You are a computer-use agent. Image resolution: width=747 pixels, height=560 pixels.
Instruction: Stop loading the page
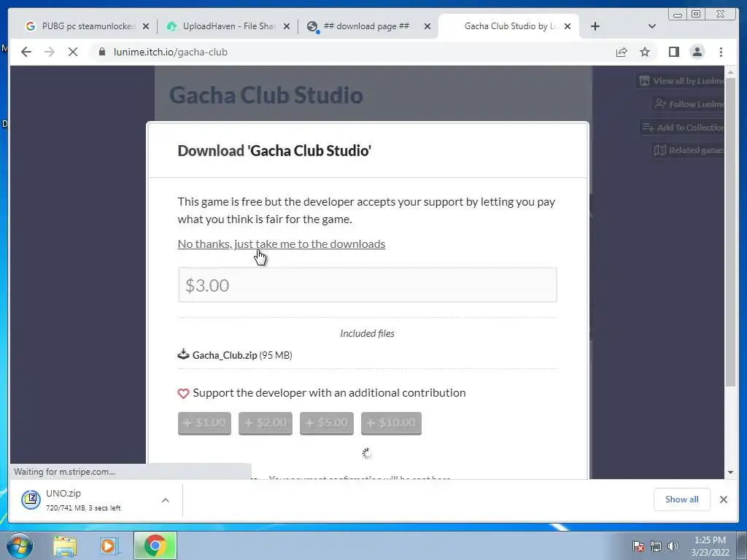(73, 52)
